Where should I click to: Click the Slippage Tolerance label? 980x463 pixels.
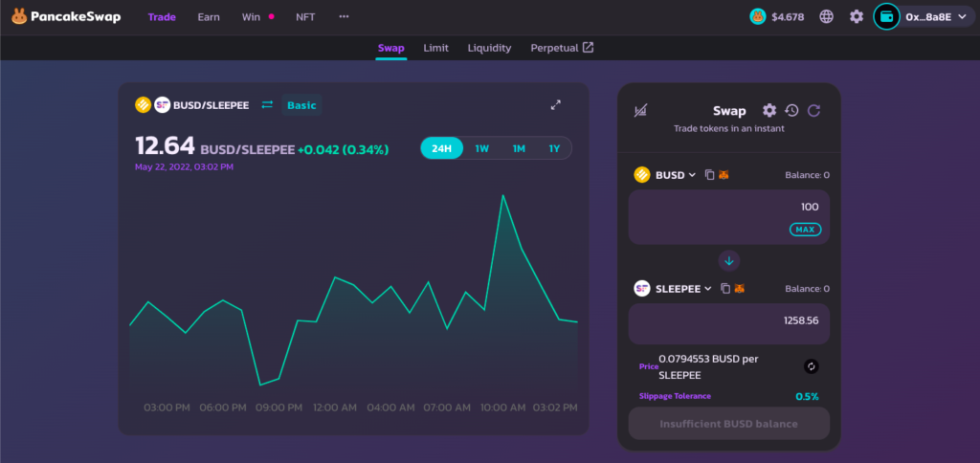[675, 396]
